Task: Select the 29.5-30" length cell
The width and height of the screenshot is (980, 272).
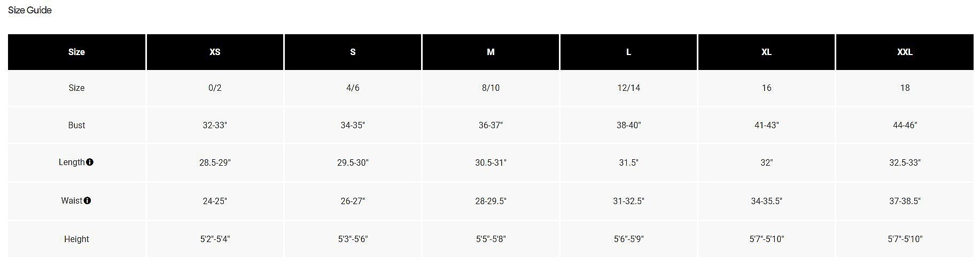Action: 353,162
